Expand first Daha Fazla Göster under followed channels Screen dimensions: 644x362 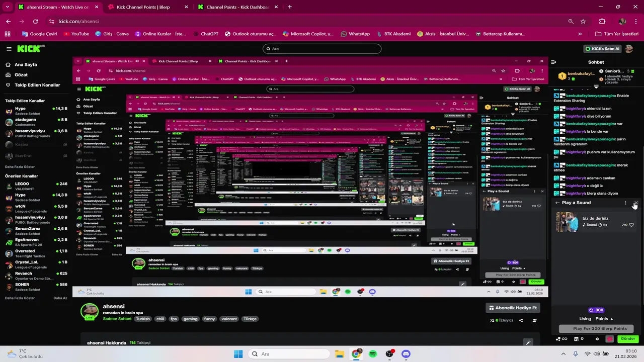[20, 166]
